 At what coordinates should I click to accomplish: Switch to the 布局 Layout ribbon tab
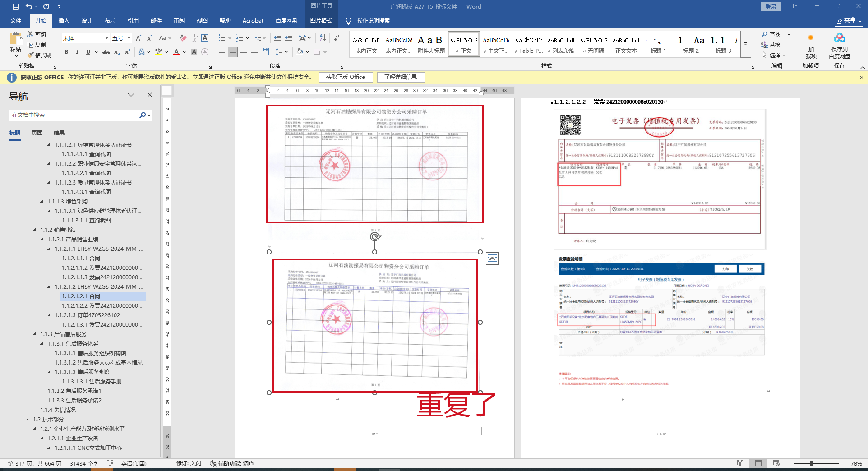110,21
